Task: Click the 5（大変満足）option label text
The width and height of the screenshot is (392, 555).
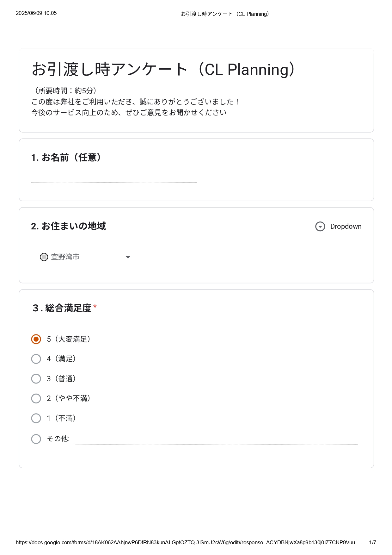Action: [69, 339]
